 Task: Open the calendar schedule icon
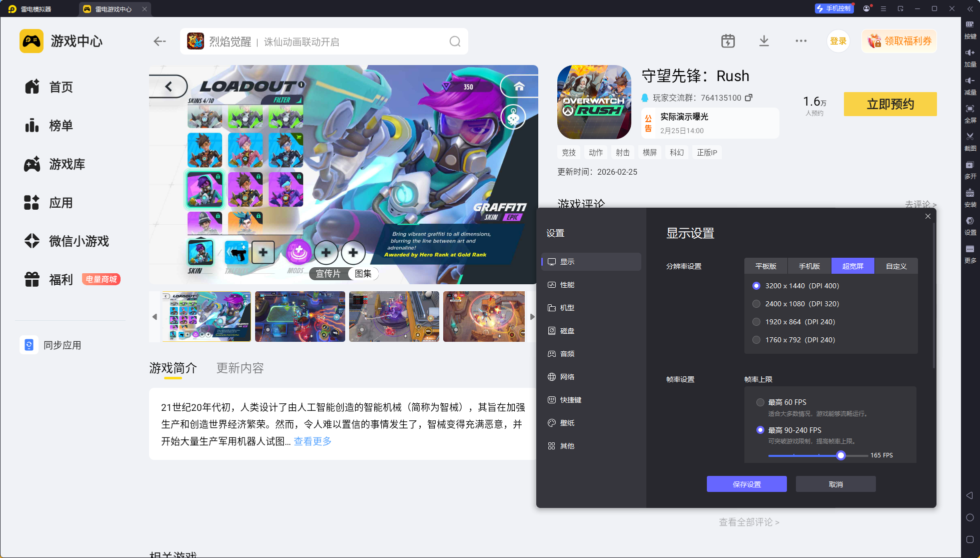coord(728,41)
